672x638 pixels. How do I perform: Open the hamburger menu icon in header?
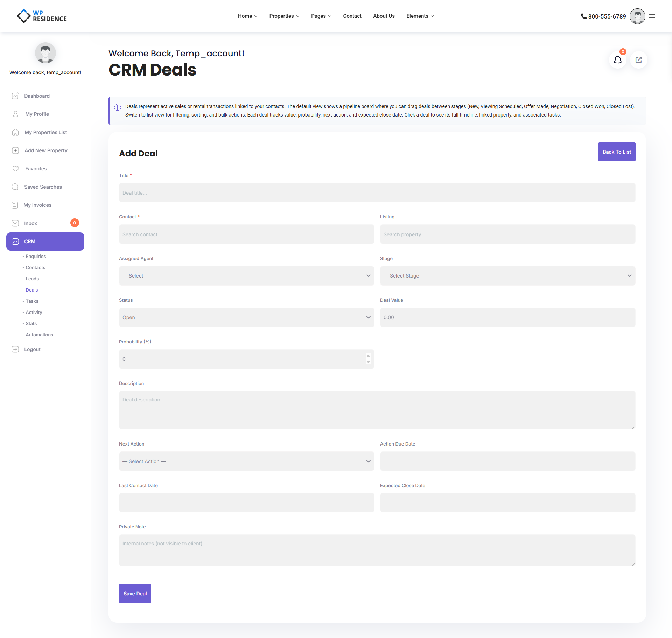click(652, 16)
